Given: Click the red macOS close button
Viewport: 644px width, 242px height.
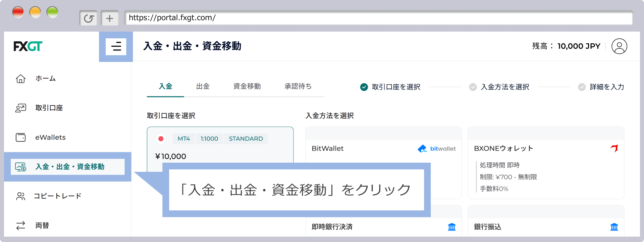Looking at the screenshot, I should point(18,12).
